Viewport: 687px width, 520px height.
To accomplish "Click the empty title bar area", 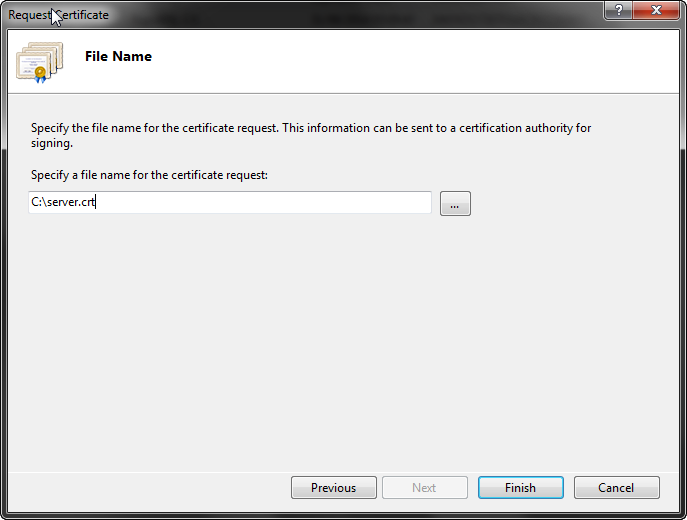I will [351, 14].
